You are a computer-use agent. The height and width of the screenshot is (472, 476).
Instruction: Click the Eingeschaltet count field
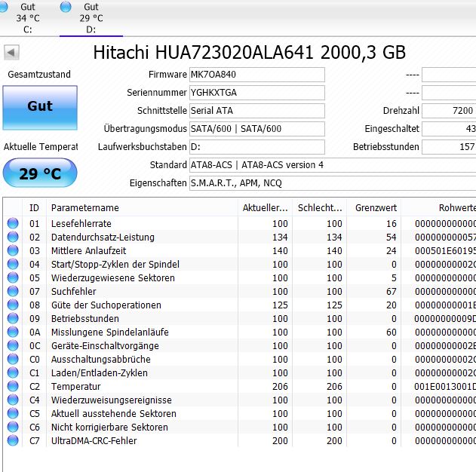click(449, 129)
